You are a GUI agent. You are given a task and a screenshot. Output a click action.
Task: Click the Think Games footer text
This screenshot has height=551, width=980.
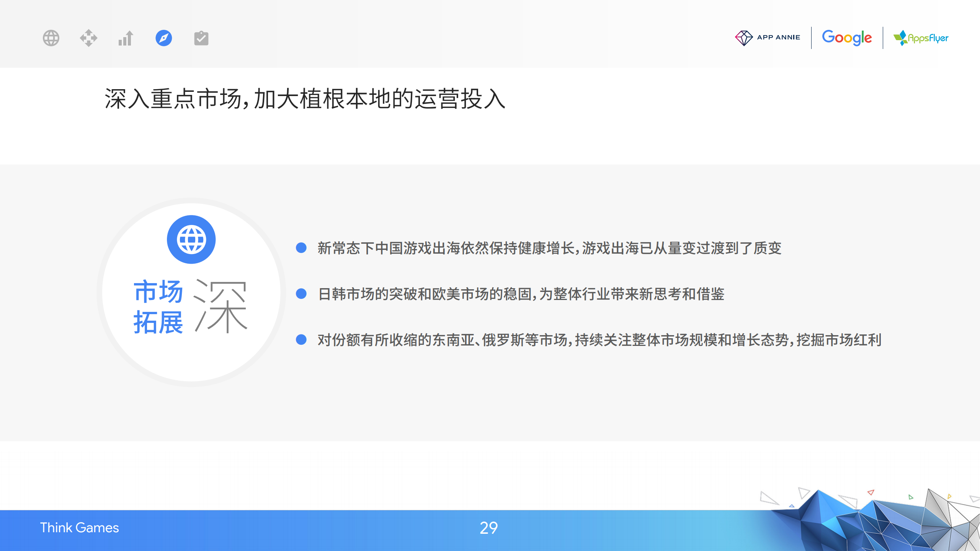(x=79, y=528)
